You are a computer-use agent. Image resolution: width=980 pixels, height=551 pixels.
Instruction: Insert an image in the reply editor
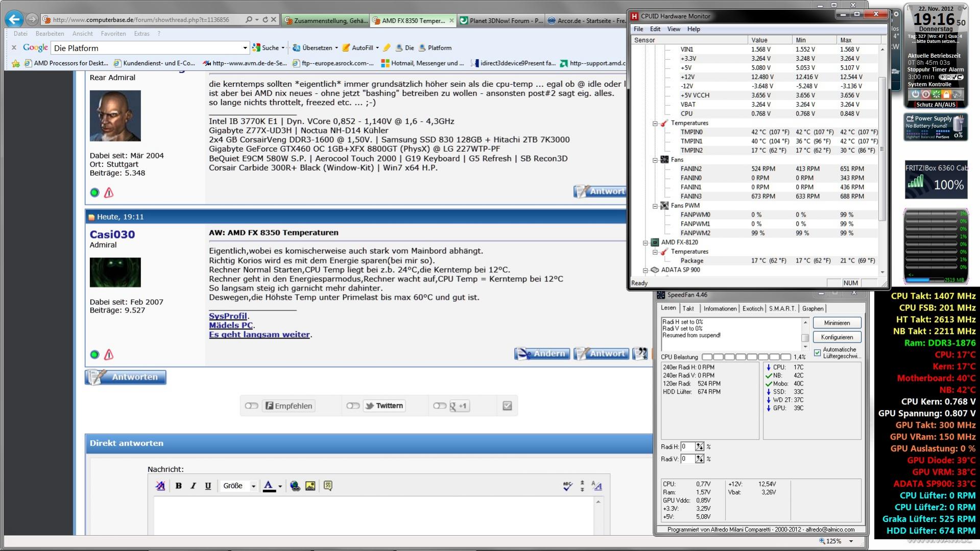[x=310, y=486]
